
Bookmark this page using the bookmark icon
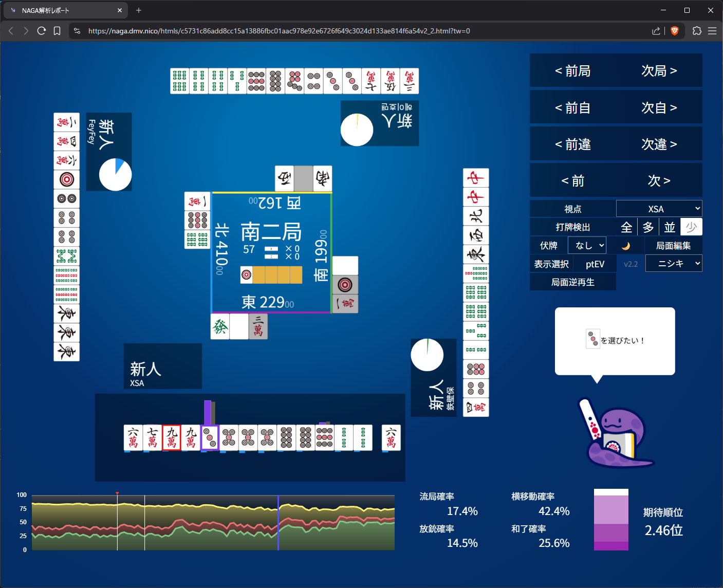pos(57,31)
